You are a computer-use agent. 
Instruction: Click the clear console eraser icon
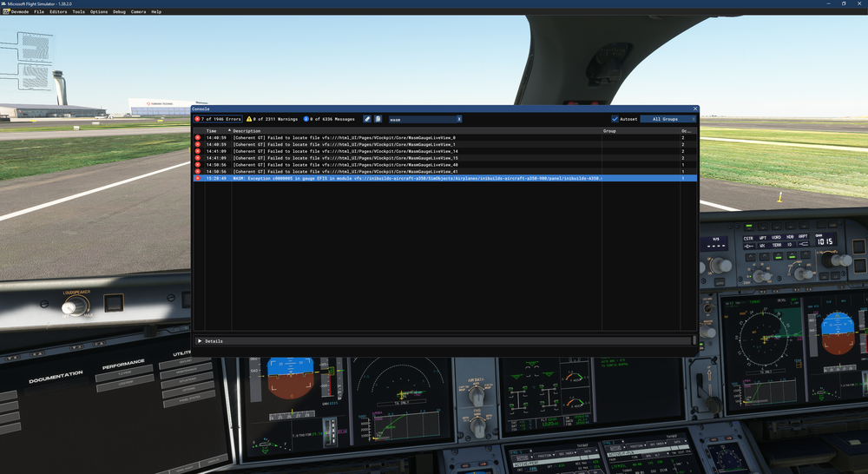point(367,119)
